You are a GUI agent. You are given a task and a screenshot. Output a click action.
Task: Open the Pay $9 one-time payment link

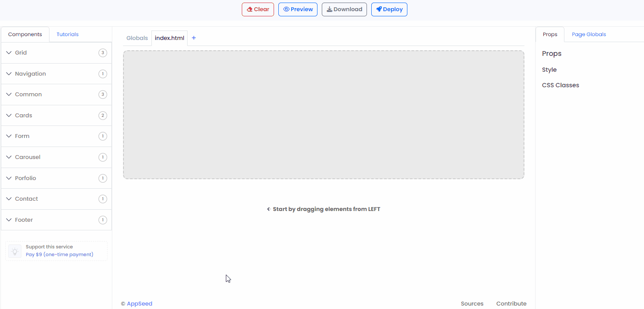[59, 254]
